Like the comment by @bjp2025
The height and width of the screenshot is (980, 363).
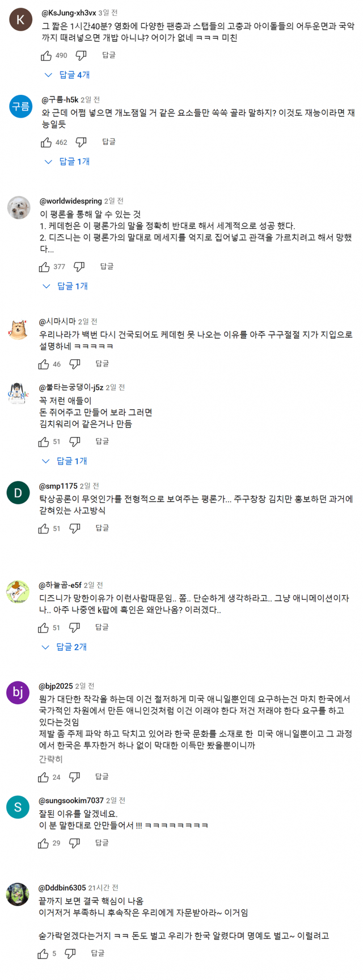pyautogui.click(x=44, y=777)
